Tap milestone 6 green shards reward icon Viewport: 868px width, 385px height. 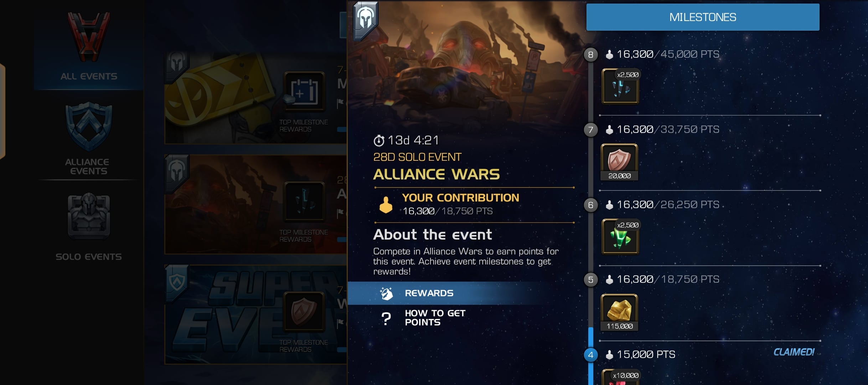tap(620, 237)
